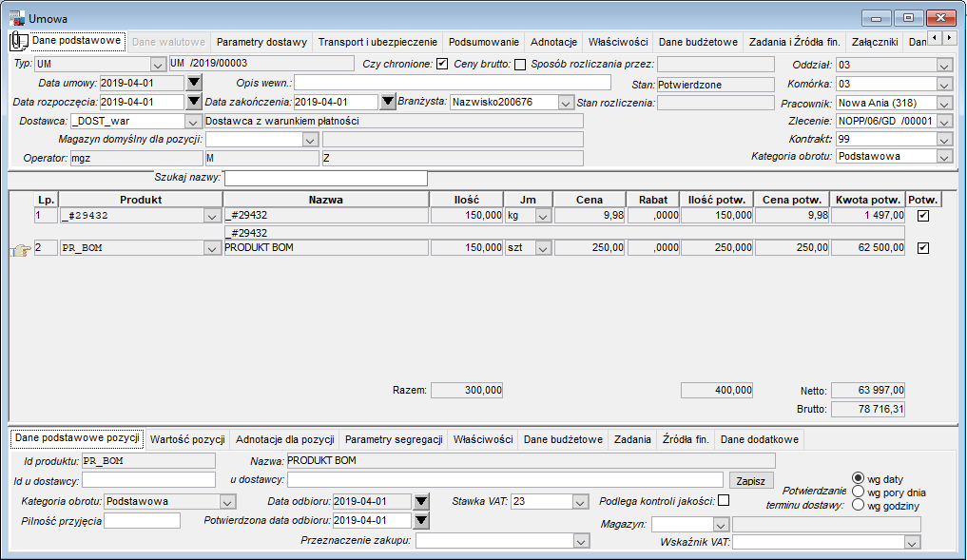Click Cena cell 250,00 in PR_BOM row

point(590,247)
